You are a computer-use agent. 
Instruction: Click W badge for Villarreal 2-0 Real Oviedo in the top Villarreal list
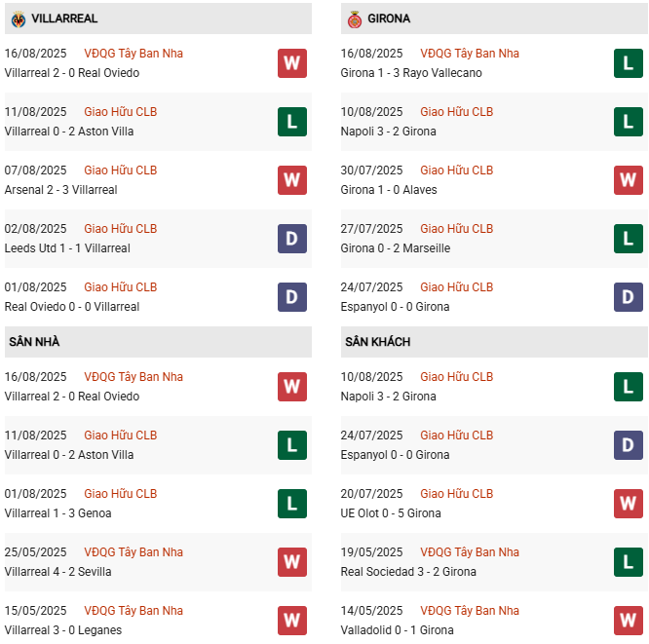(291, 63)
